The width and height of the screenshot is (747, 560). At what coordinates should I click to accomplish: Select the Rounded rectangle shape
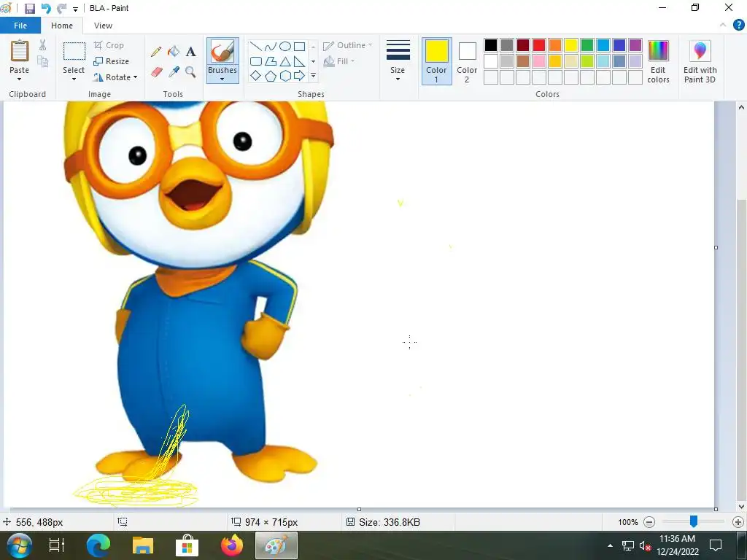pyautogui.click(x=256, y=61)
